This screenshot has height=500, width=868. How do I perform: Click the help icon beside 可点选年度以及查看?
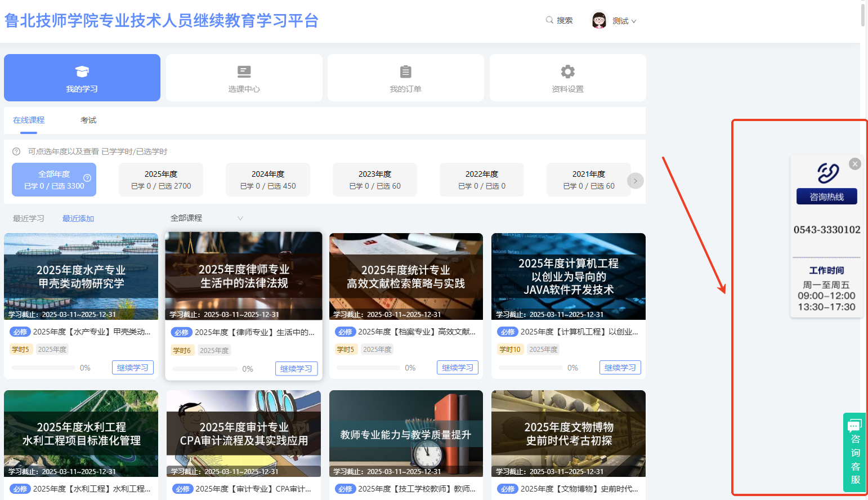16,151
